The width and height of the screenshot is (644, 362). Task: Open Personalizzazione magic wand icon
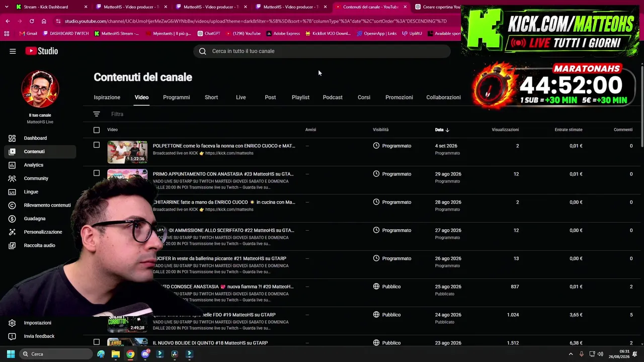[12, 232]
